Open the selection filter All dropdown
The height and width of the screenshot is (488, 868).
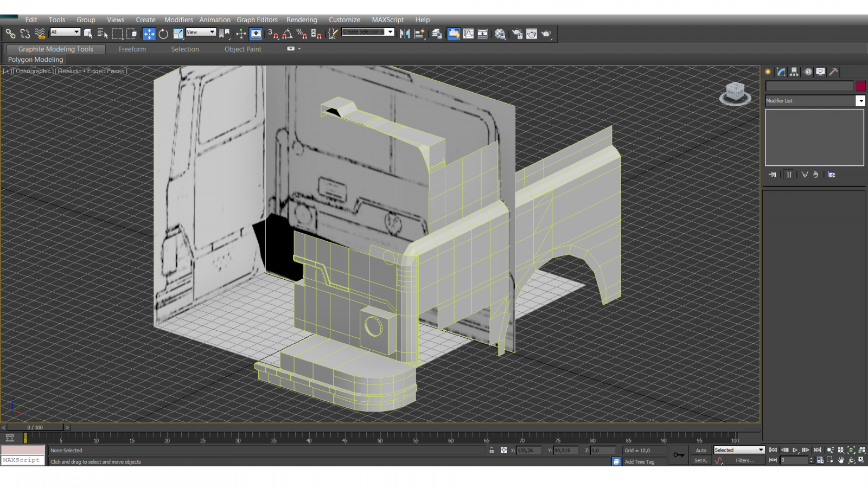tap(65, 33)
